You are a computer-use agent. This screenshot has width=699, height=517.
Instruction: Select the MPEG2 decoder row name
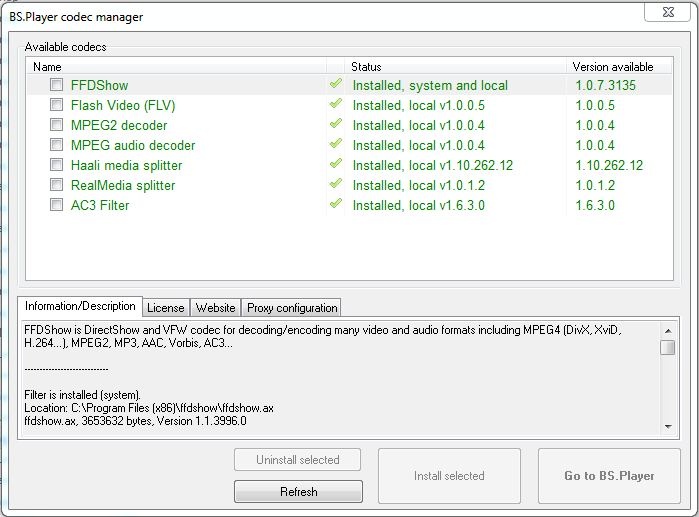coord(119,125)
